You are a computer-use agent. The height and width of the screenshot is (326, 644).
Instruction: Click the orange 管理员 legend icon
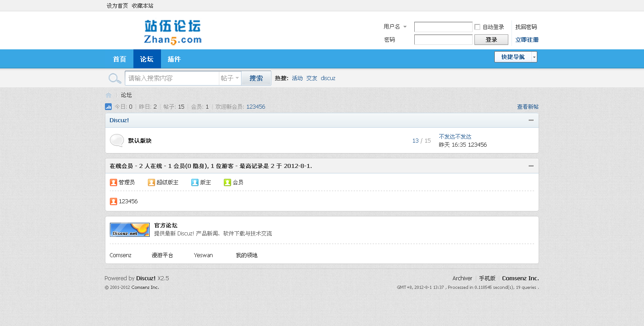click(x=113, y=182)
